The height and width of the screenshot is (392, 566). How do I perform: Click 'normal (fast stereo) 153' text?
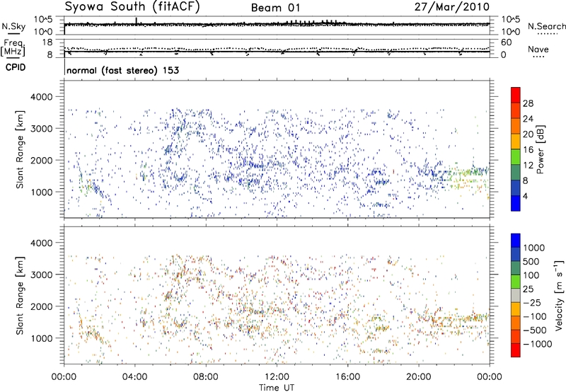(x=122, y=70)
